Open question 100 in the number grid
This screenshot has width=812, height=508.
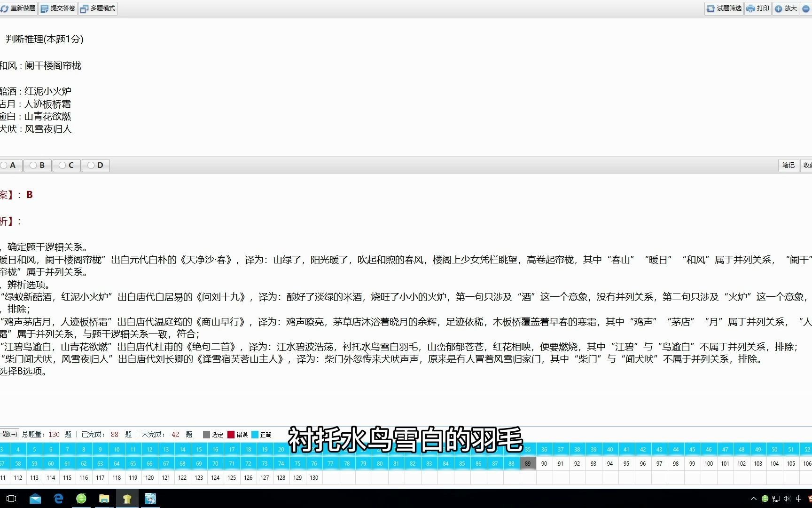709,463
